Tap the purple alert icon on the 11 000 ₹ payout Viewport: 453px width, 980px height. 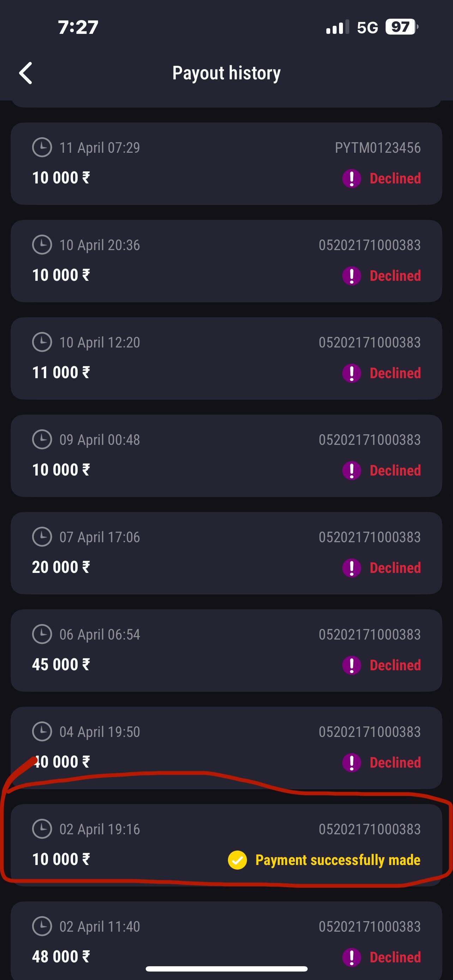(x=351, y=373)
